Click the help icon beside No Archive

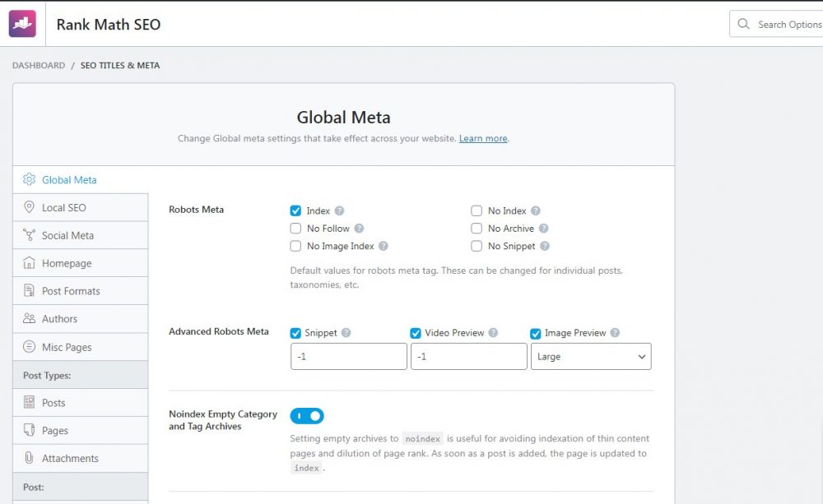pyautogui.click(x=543, y=229)
